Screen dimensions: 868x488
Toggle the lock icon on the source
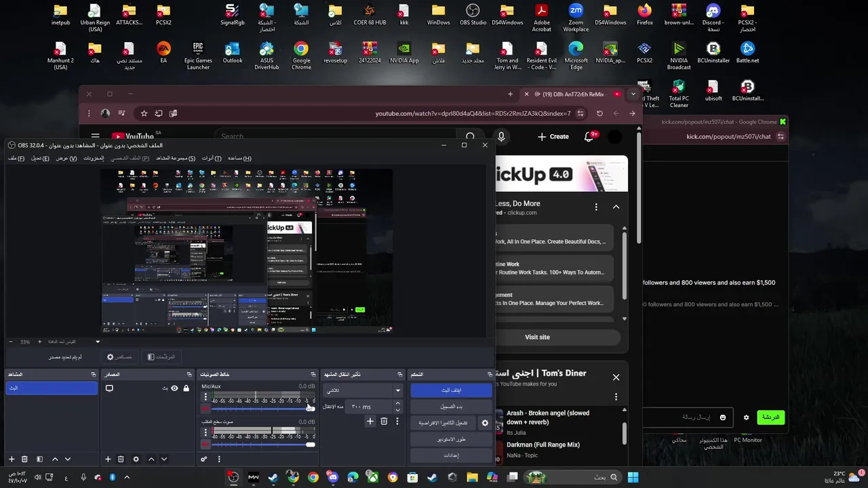pyautogui.click(x=186, y=388)
